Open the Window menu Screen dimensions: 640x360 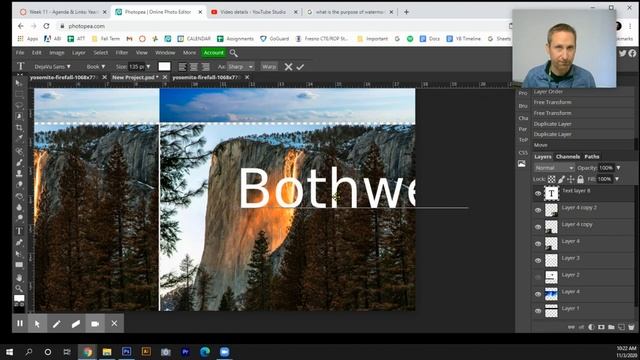165,53
